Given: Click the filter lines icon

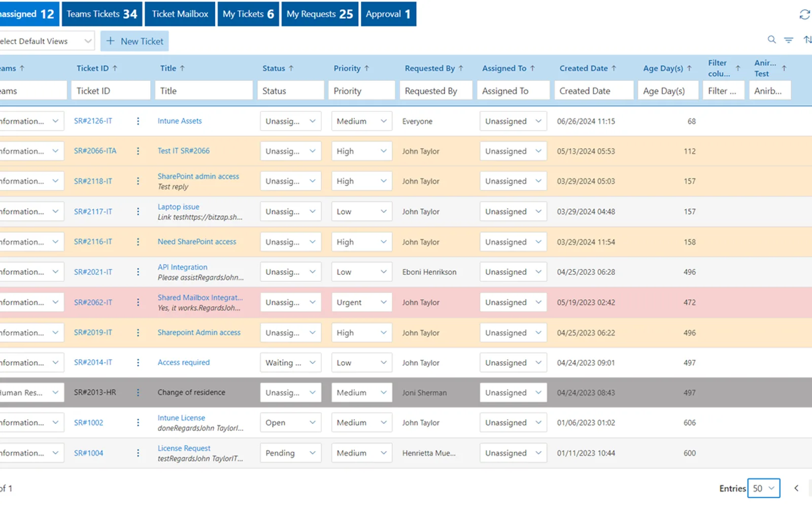Looking at the screenshot, I should pos(789,40).
